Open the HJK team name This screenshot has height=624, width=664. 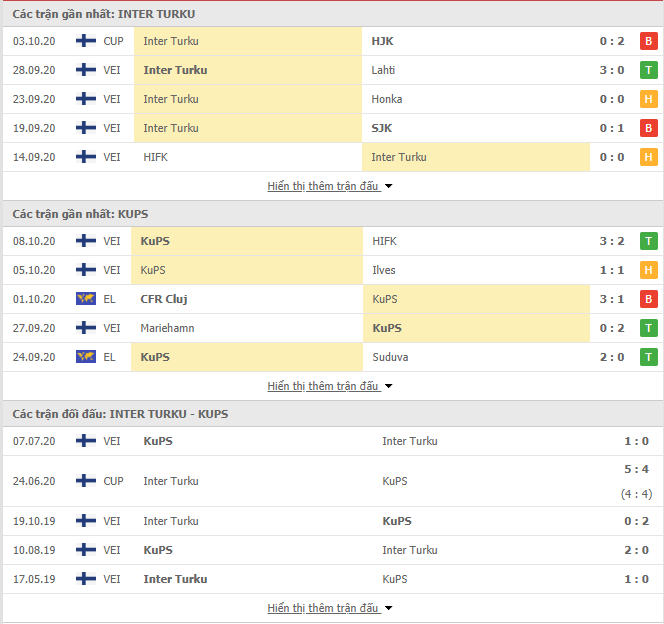click(382, 41)
